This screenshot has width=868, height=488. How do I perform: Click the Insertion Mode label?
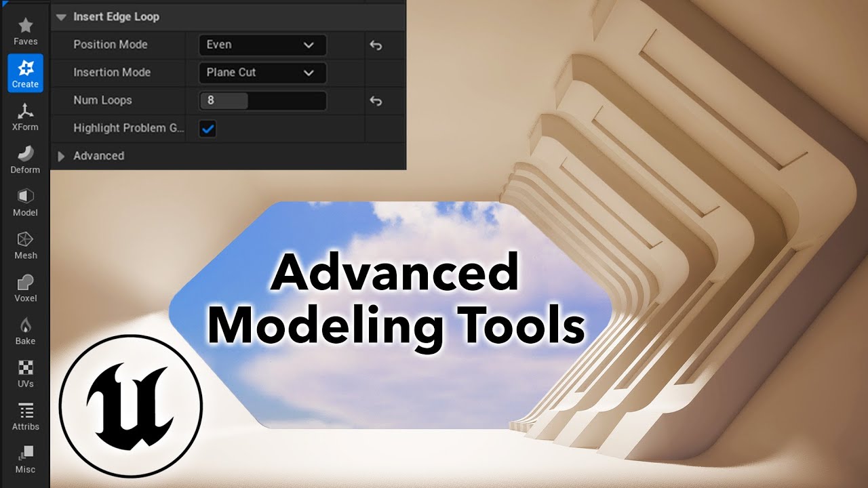tap(112, 73)
